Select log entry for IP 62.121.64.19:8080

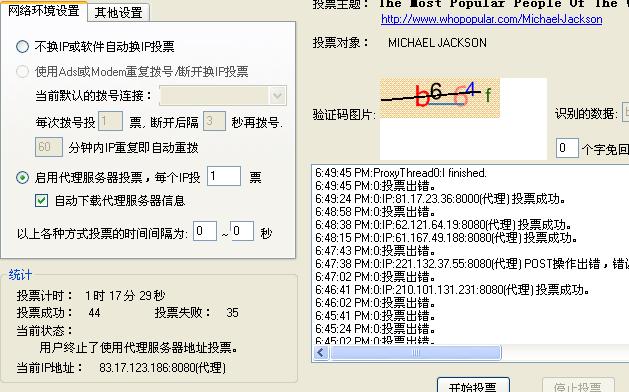tap(443, 225)
